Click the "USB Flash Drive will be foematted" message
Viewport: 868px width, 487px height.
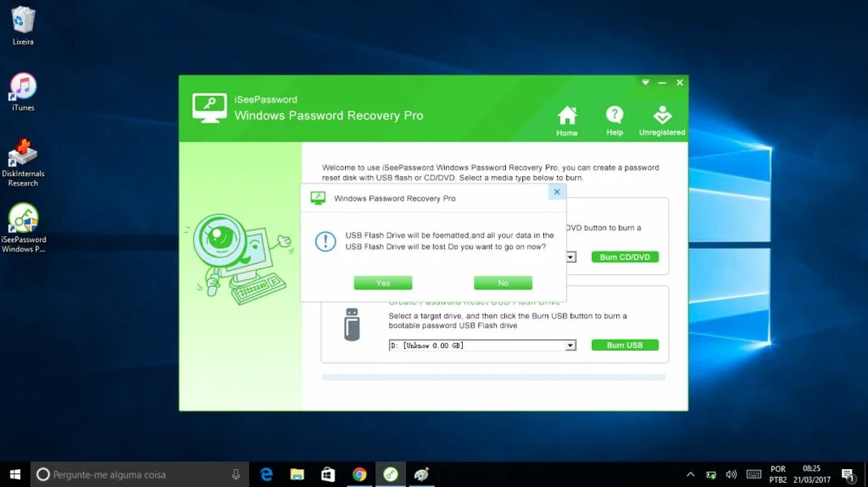tap(450, 241)
